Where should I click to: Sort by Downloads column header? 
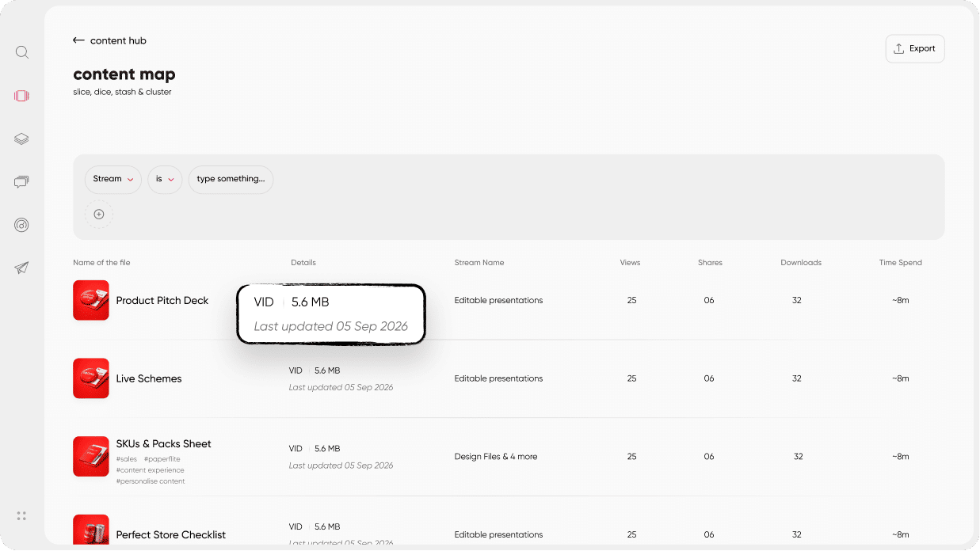[801, 263]
